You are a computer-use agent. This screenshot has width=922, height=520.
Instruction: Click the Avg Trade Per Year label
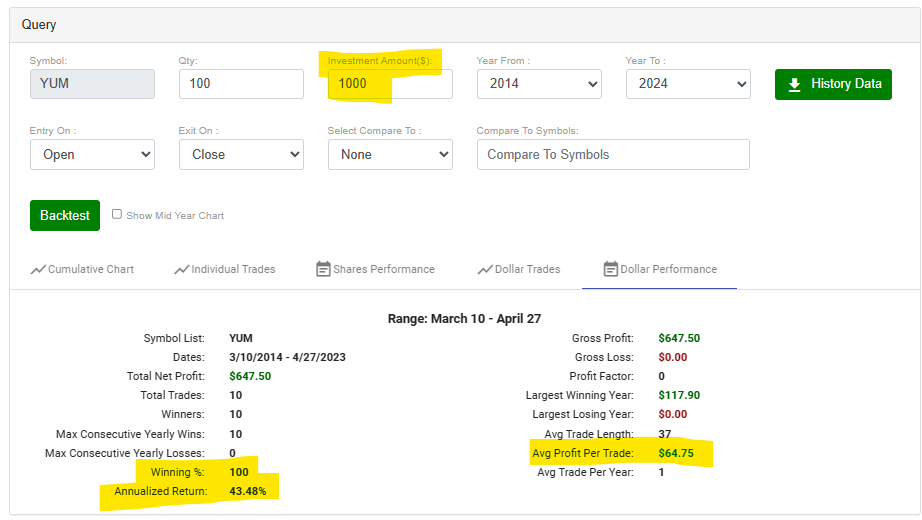tap(585, 472)
